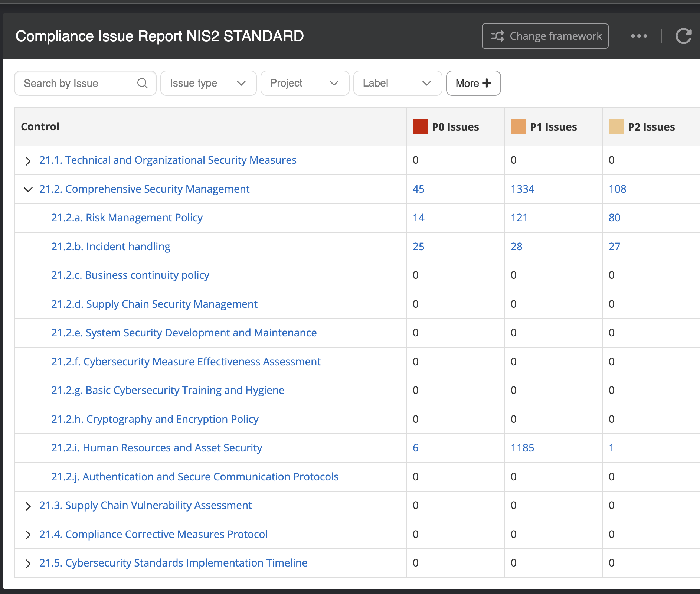This screenshot has width=700, height=594.
Task: Open the three-dot more options menu
Action: (639, 36)
